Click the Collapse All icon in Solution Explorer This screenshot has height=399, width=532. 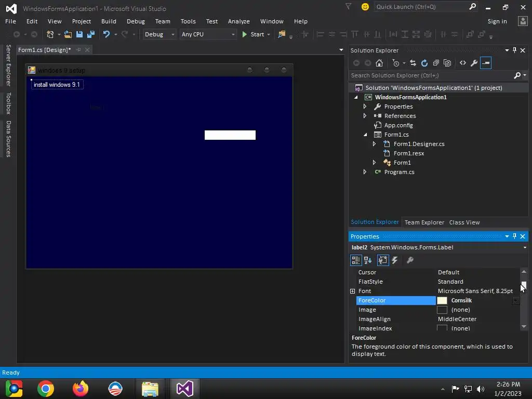click(x=436, y=63)
